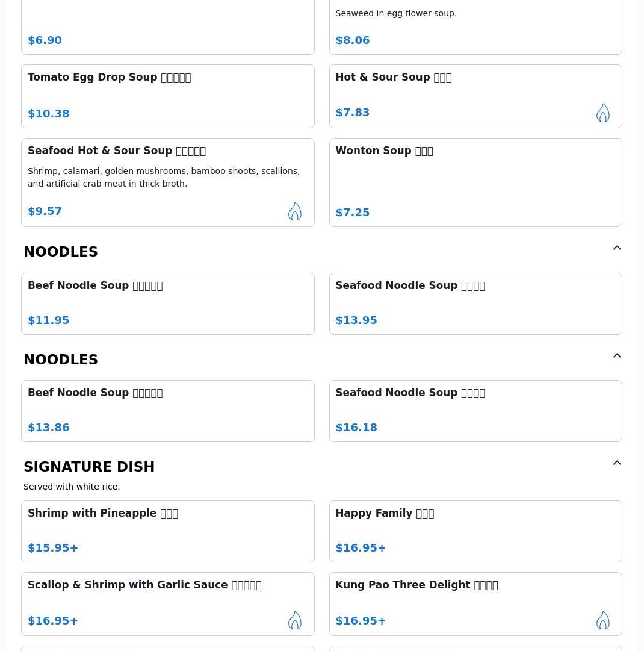Select the Seafood Hot & Sour Soup title
The width and height of the screenshot is (644, 651).
click(116, 151)
